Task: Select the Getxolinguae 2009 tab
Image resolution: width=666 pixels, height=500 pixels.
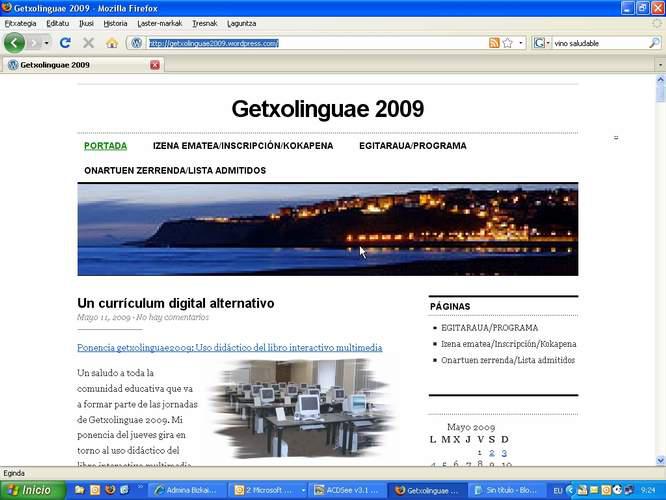Action: [83, 65]
